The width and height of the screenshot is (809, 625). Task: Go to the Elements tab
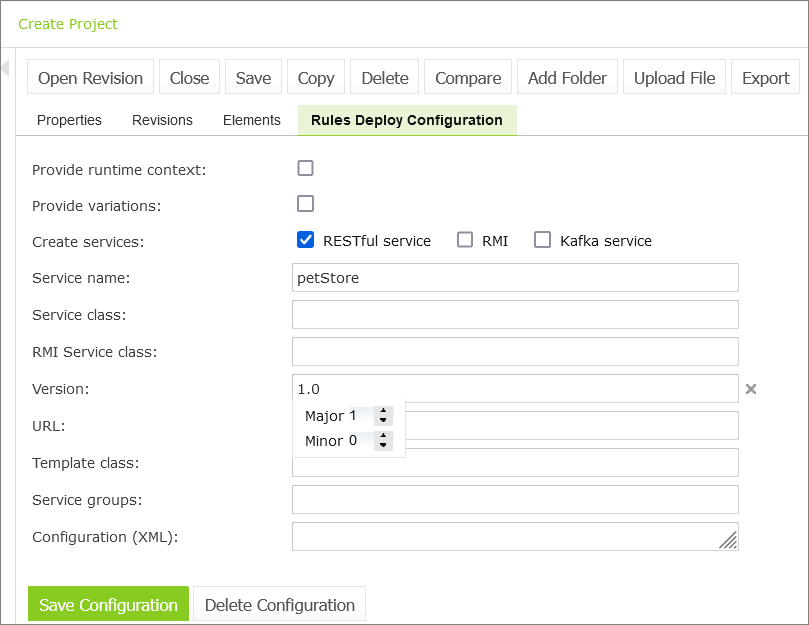[x=252, y=120]
